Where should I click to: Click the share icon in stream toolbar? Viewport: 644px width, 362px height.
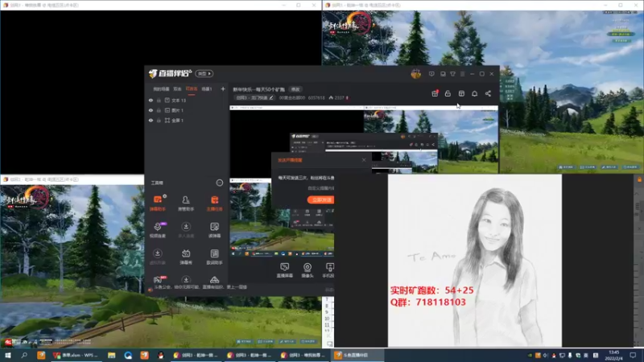[x=488, y=93]
